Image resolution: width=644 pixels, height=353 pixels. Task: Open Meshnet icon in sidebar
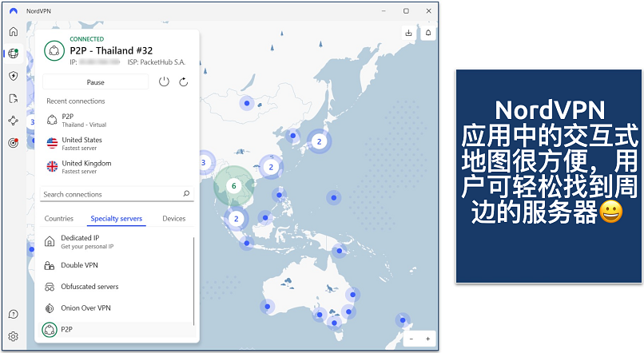click(14, 121)
